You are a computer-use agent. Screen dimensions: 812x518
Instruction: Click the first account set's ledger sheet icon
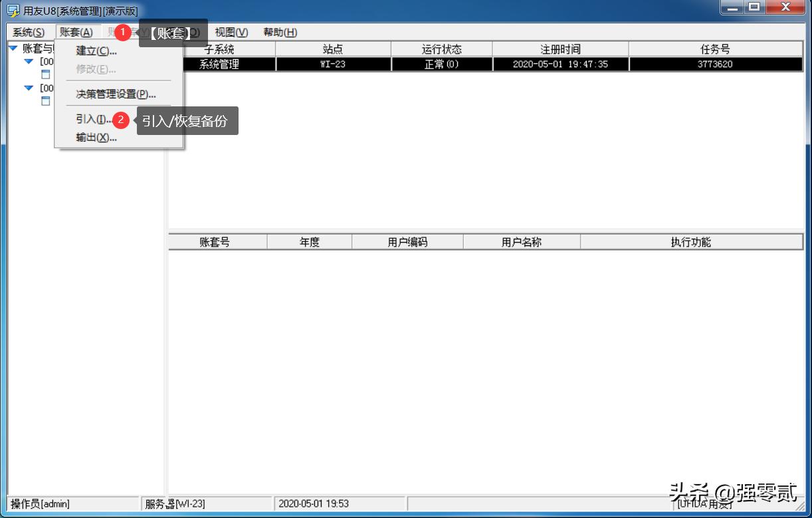coord(45,74)
